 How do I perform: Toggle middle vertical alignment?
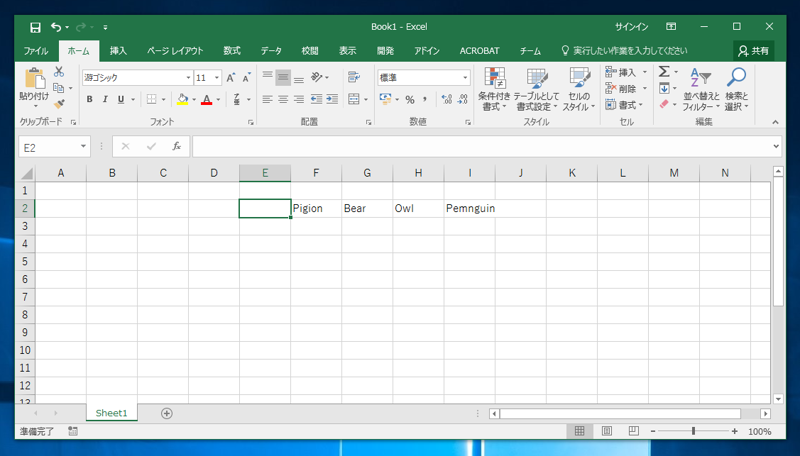pos(283,77)
